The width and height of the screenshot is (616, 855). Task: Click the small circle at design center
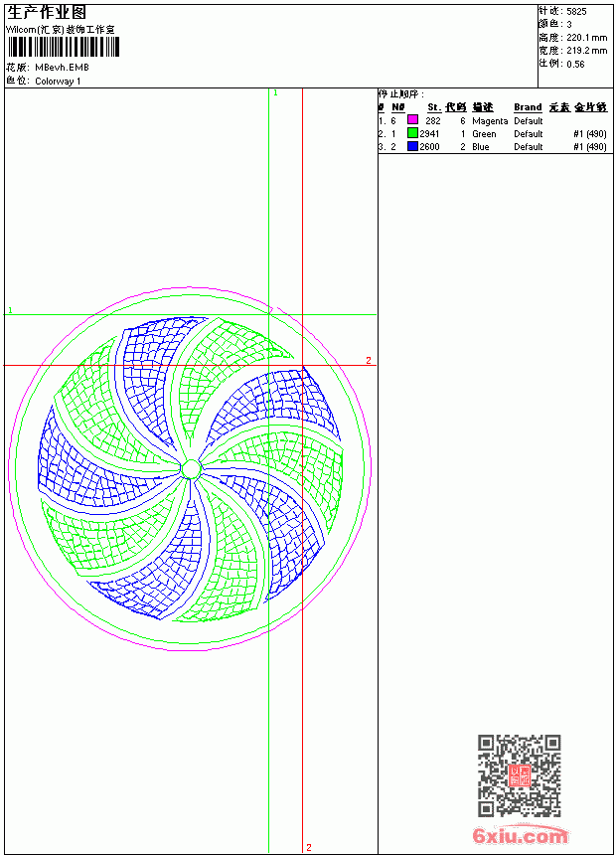pyautogui.click(x=191, y=469)
